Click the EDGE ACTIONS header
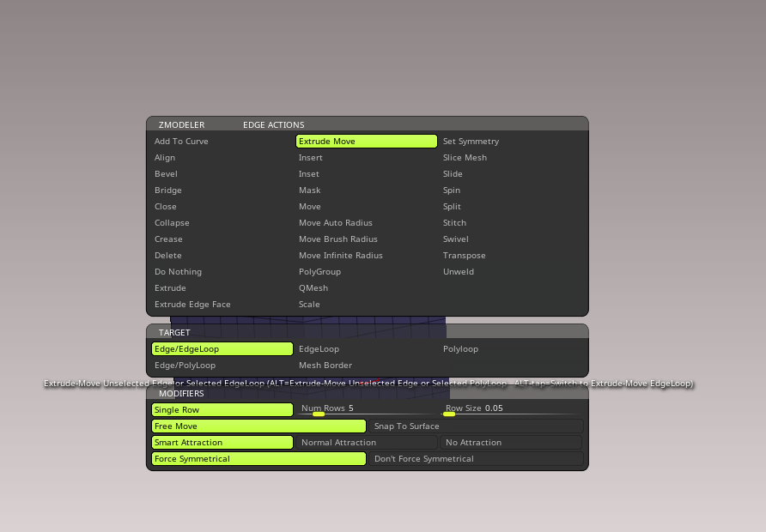Image resolution: width=766 pixels, height=532 pixels. 274,125
